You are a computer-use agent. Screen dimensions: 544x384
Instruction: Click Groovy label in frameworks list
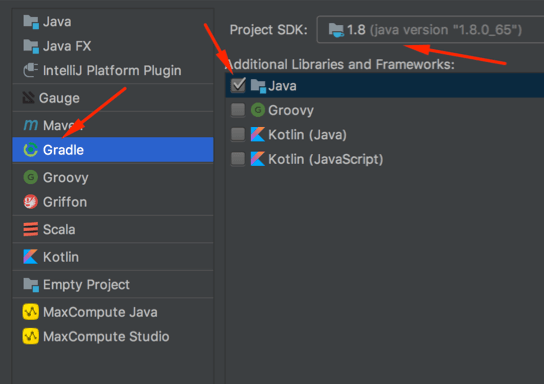291,110
